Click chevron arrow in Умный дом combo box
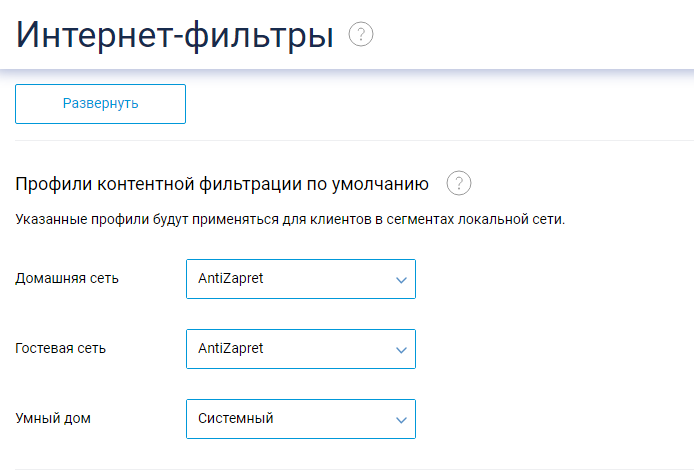694x472 pixels. coord(401,420)
